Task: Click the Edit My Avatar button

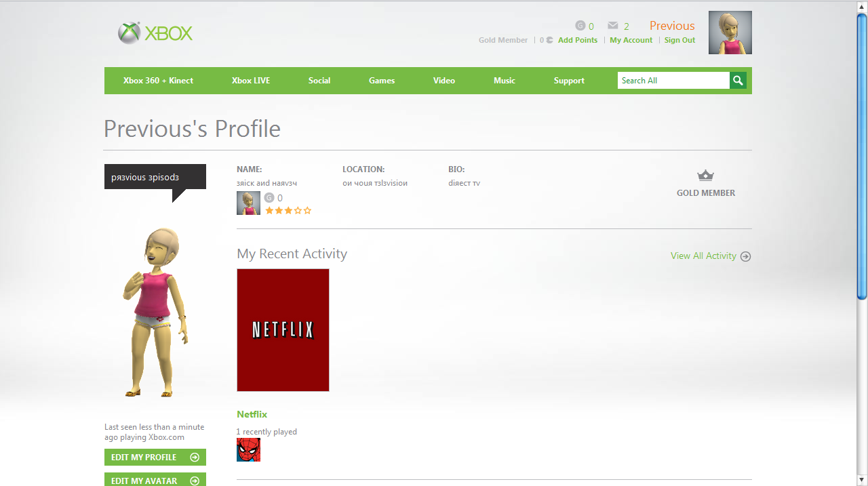Action: tap(155, 479)
